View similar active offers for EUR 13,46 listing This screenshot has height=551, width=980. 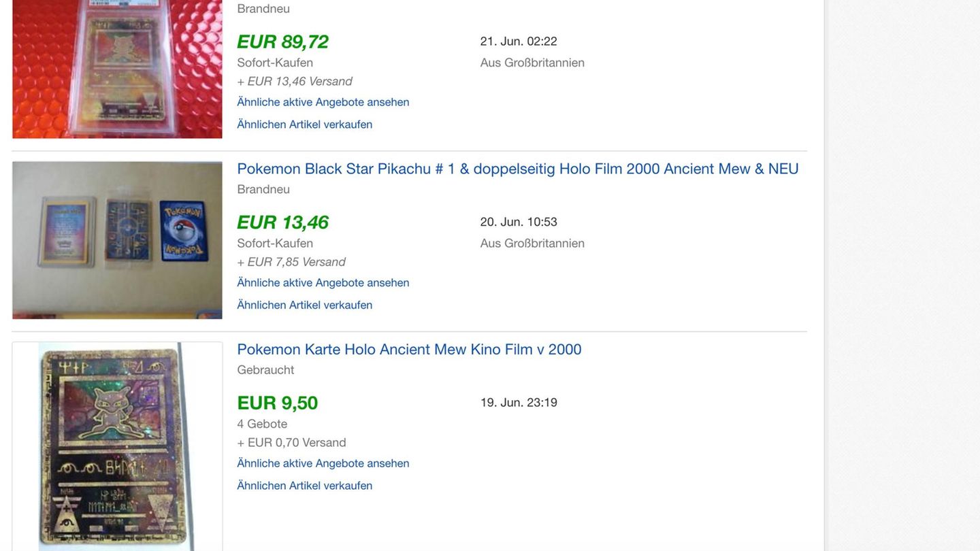pyautogui.click(x=323, y=283)
